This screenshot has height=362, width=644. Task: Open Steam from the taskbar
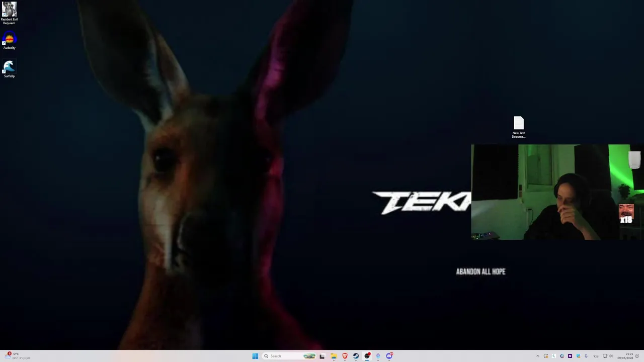pos(356,356)
